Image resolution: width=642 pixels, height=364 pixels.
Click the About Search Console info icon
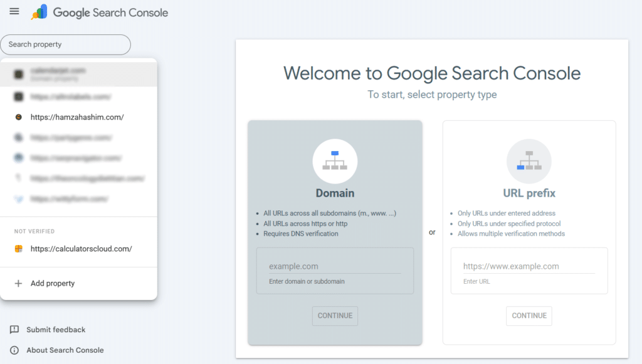(x=14, y=350)
